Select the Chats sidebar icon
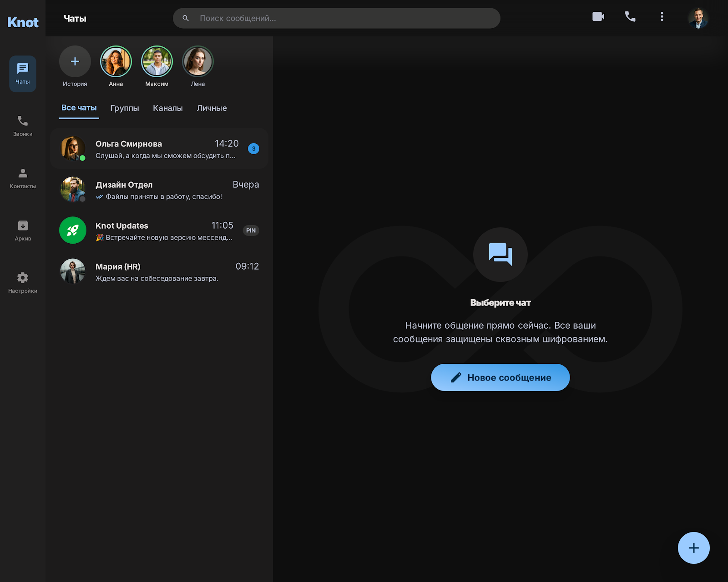This screenshot has width=728, height=582. coord(23,74)
